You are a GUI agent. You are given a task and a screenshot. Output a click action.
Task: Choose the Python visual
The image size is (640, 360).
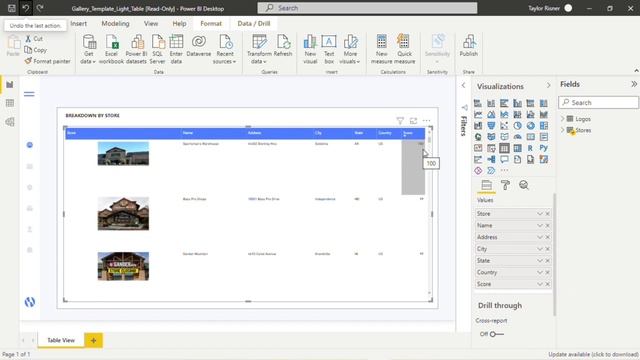[543, 148]
